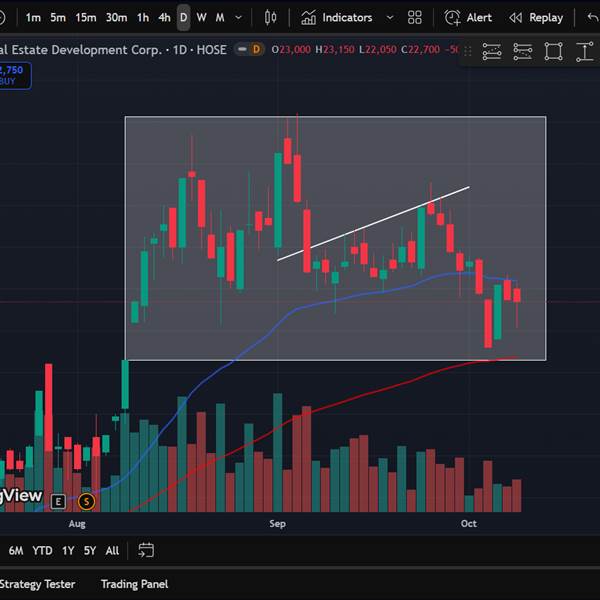Toggle the market status pill beside symbol

click(249, 49)
